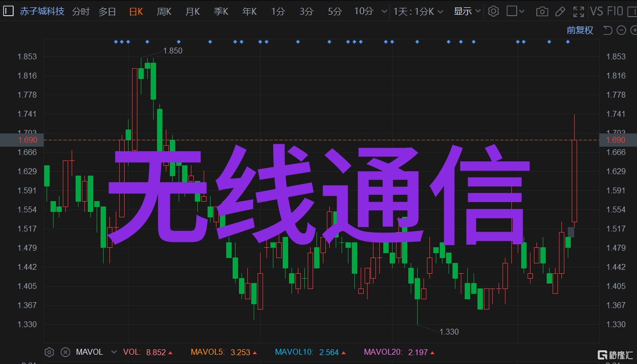Image resolution: width=637 pixels, height=364 pixels.
Task: Take a chart screenshot with camera icon
Action: [542, 11]
